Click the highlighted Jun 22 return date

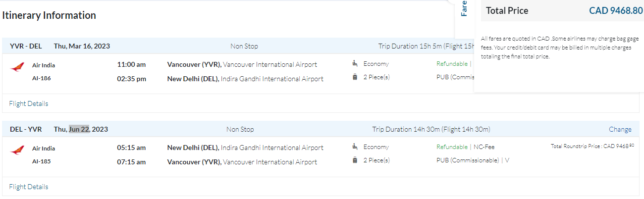pos(79,129)
